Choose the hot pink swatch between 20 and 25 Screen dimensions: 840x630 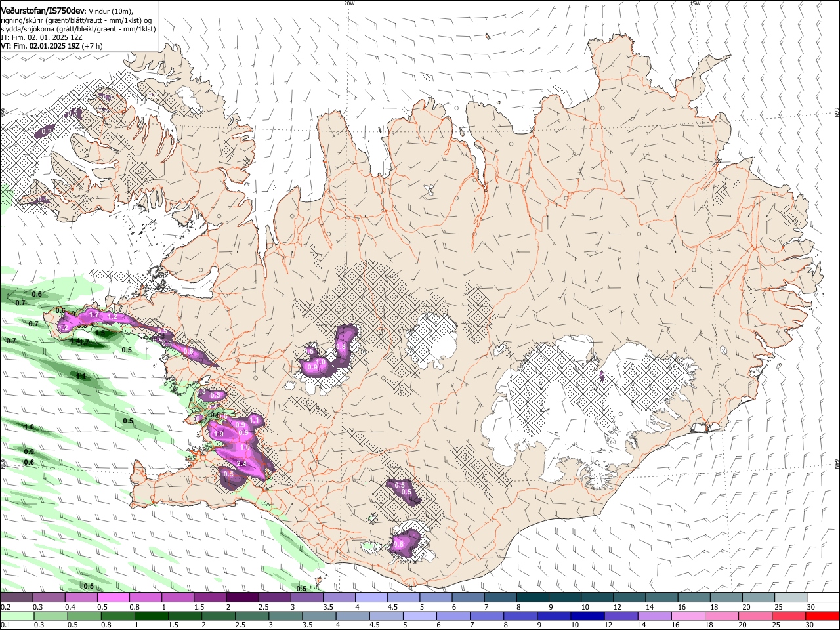click(755, 616)
